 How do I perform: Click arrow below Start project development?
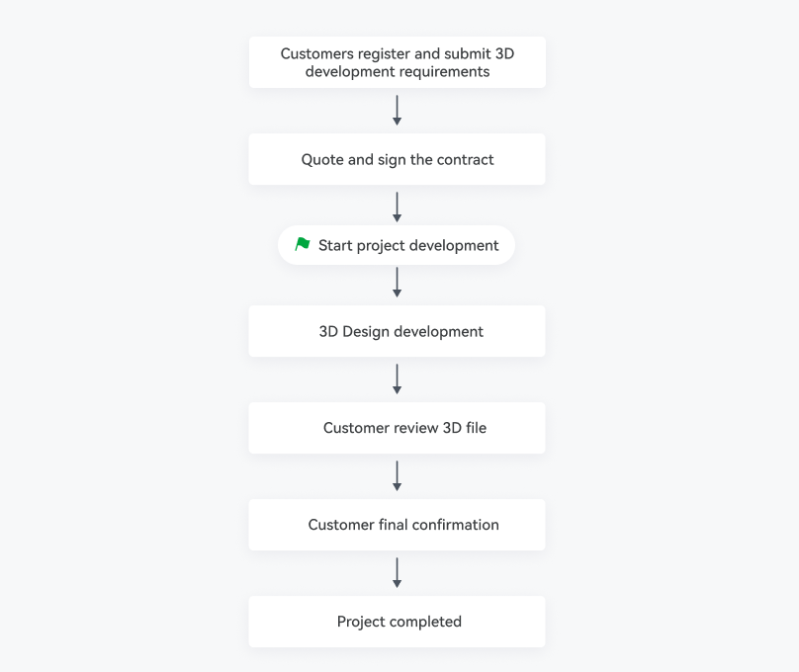click(x=397, y=283)
